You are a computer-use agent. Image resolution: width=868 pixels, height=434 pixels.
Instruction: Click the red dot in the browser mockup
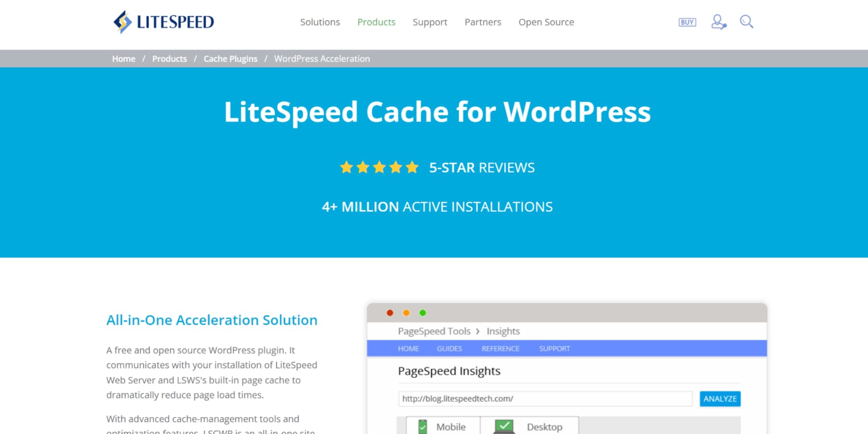tap(390, 312)
